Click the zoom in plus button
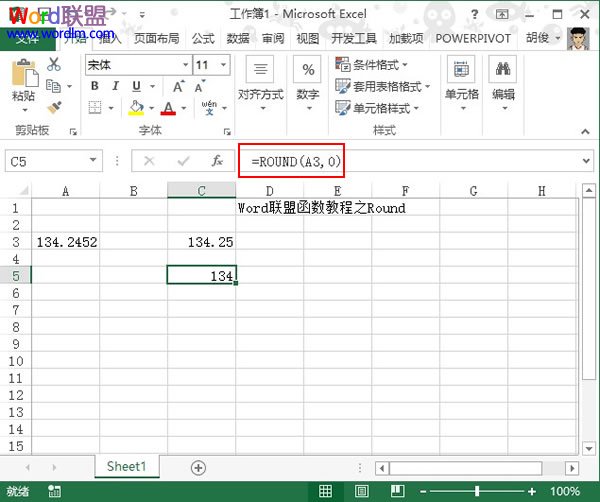 pyautogui.click(x=532, y=491)
